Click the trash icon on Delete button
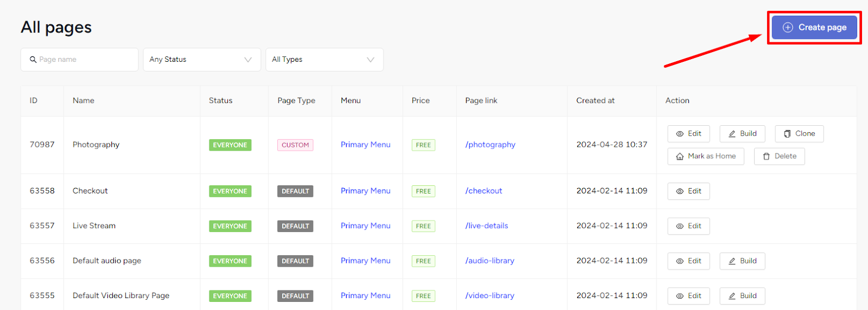This screenshot has width=868, height=310. [x=767, y=157]
